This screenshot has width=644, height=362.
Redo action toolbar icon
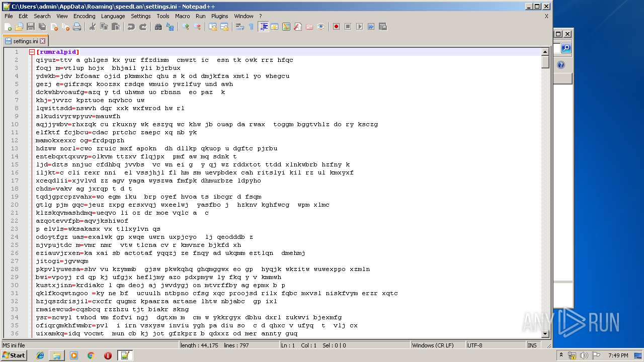pyautogui.click(x=143, y=27)
